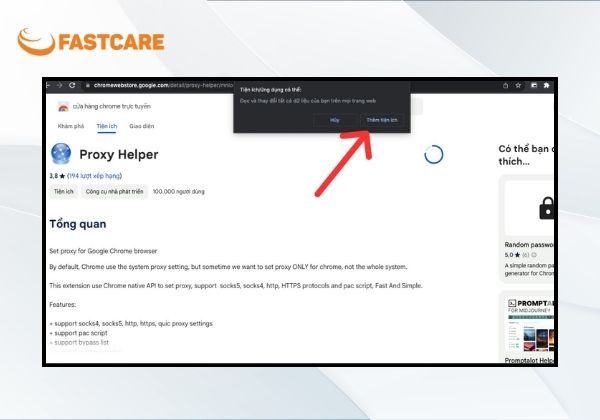Click the browser forward arrow

coord(59,85)
